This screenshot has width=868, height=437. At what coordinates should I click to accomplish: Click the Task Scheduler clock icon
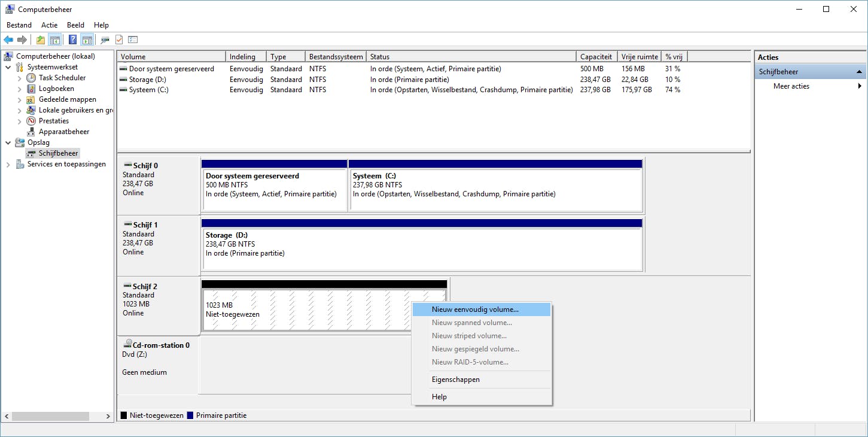(32, 78)
